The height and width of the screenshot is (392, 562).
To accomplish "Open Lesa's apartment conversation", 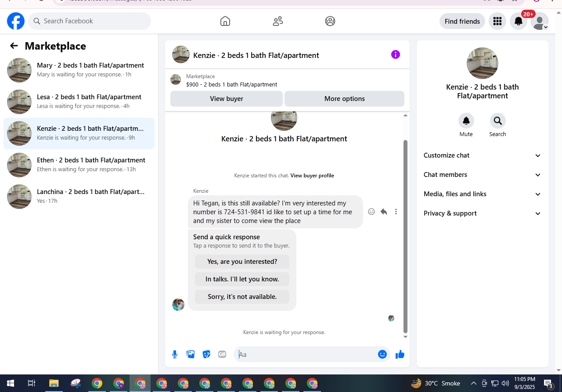I will click(79, 102).
